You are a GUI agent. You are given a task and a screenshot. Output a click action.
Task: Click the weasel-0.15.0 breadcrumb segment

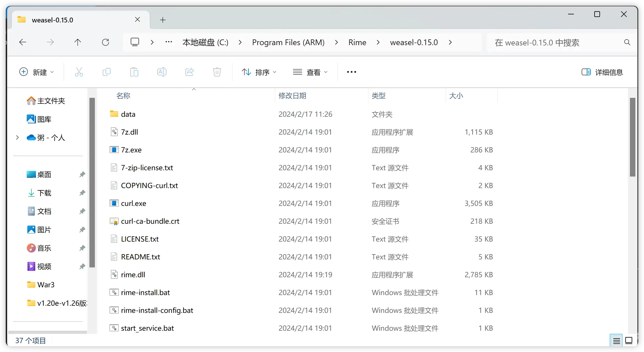click(414, 42)
